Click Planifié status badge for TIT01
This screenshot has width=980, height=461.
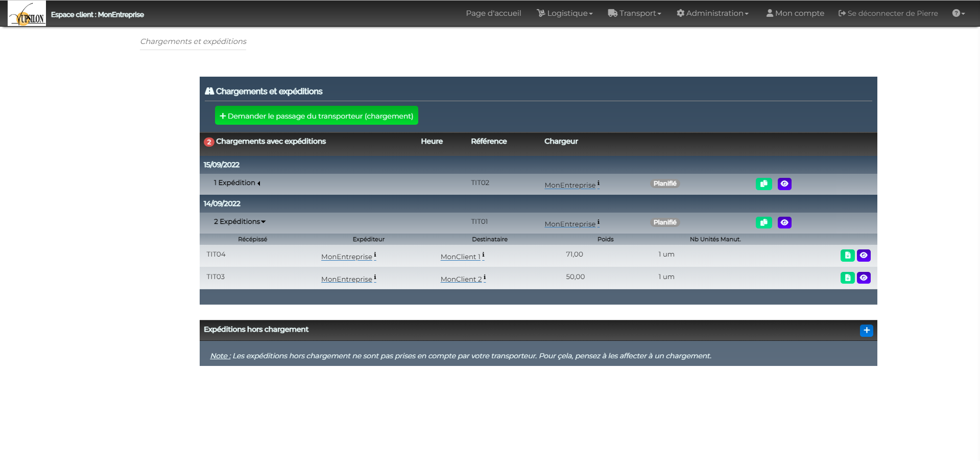point(665,222)
